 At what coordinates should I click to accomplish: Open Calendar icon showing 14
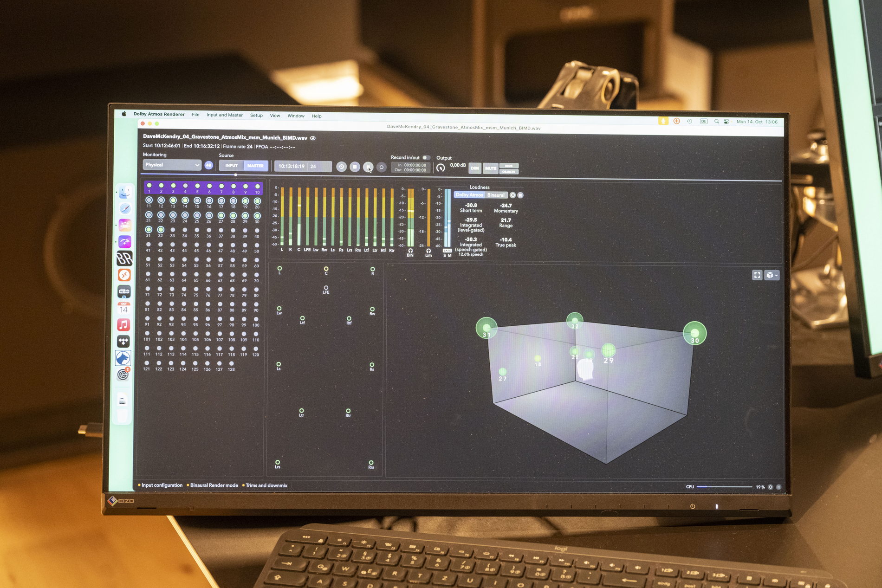coord(123,308)
